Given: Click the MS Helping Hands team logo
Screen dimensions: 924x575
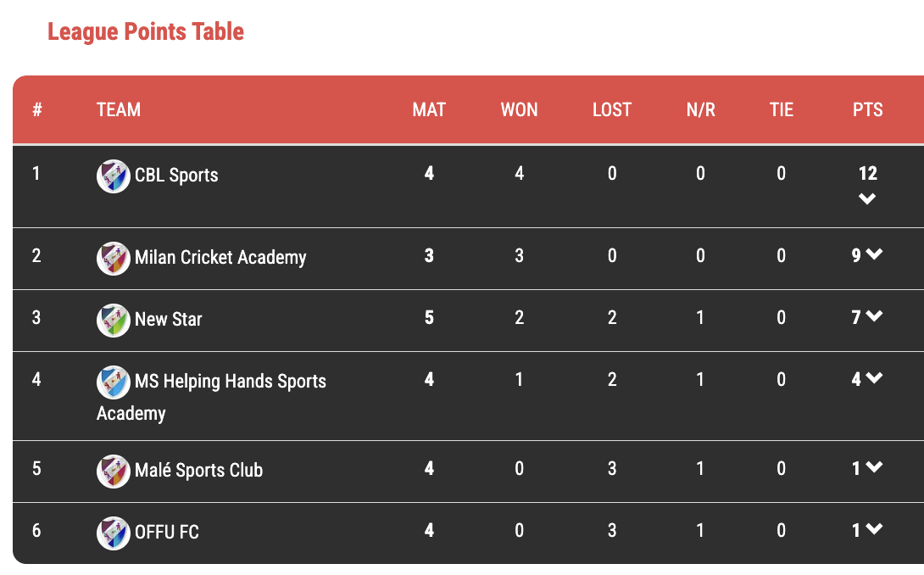Looking at the screenshot, I should (x=114, y=382).
